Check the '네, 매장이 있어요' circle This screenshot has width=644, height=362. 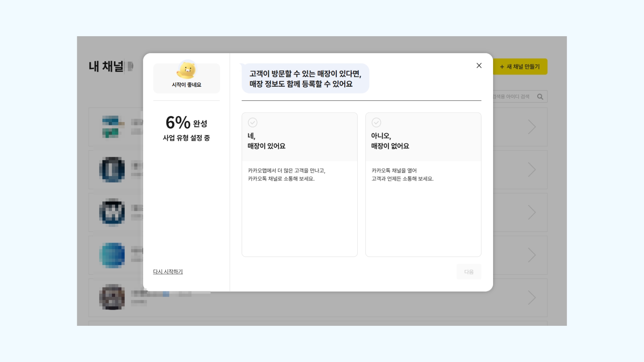[x=253, y=123]
